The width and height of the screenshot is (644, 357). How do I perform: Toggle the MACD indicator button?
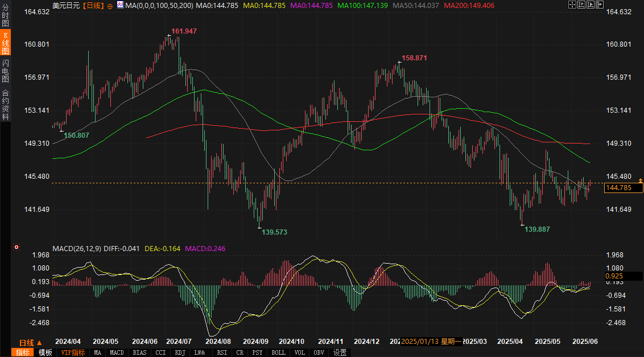click(x=117, y=352)
